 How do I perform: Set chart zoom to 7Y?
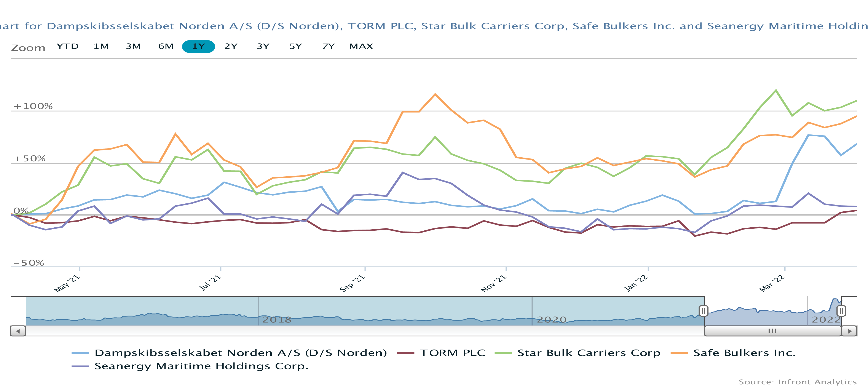(x=328, y=46)
